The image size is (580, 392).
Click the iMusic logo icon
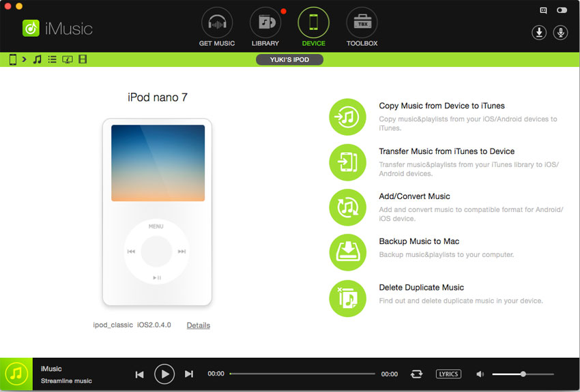31,28
